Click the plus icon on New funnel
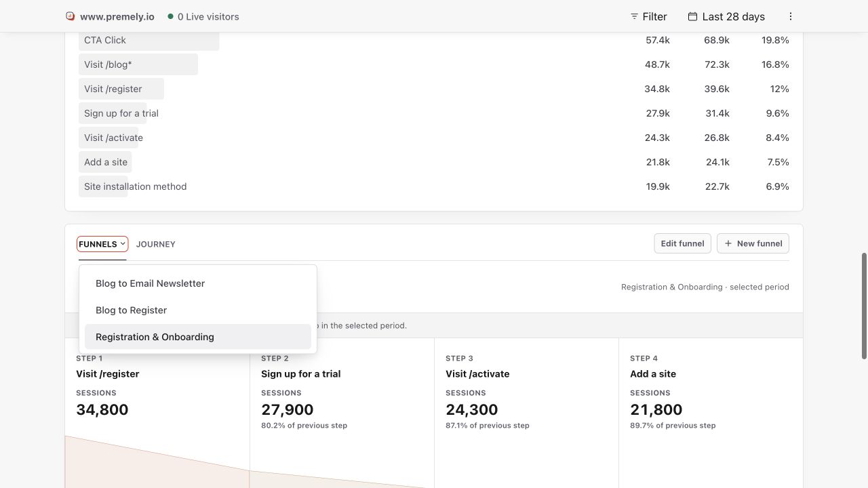This screenshot has width=868, height=488. click(728, 243)
